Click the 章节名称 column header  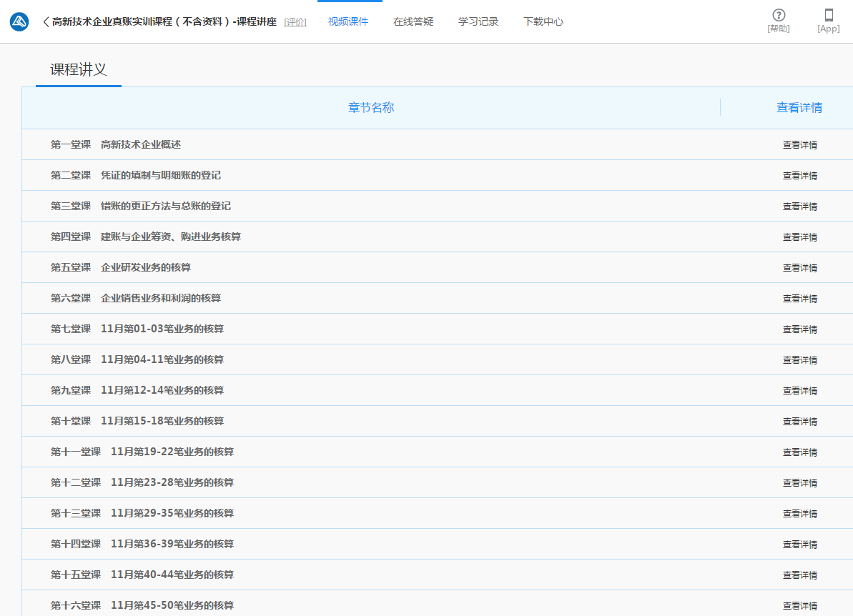click(371, 108)
